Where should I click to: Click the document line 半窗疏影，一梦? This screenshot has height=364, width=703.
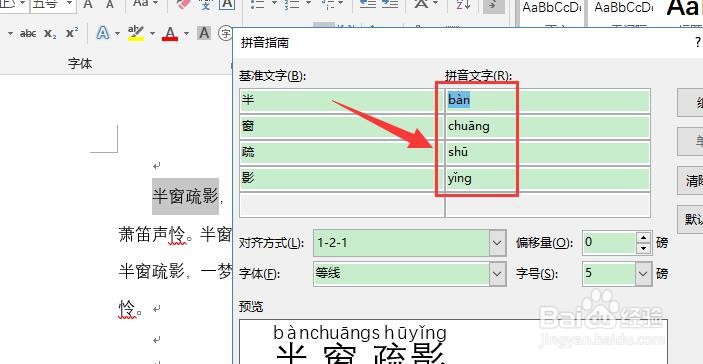pyautogui.click(x=175, y=272)
